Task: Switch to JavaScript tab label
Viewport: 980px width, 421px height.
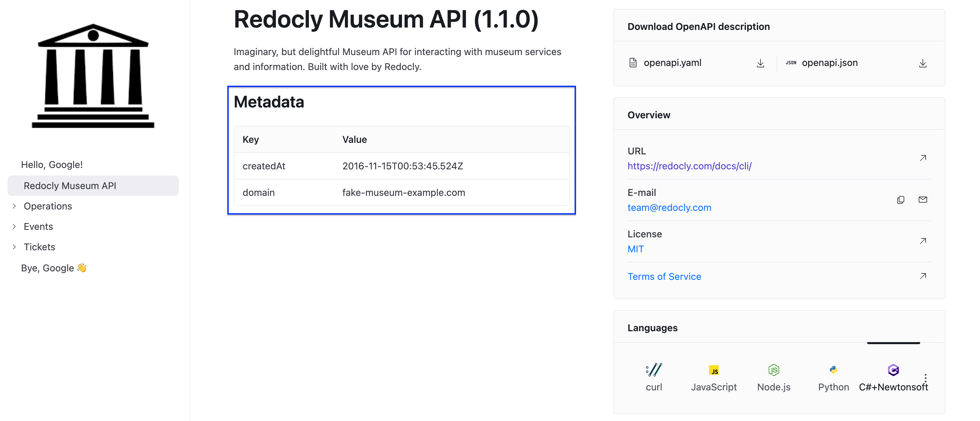Action: tap(714, 387)
